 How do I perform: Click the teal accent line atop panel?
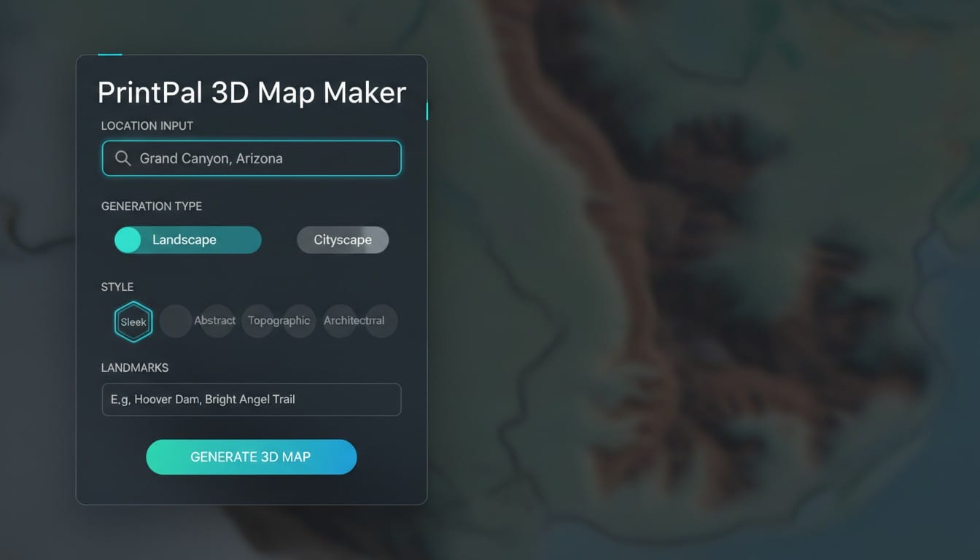point(109,54)
